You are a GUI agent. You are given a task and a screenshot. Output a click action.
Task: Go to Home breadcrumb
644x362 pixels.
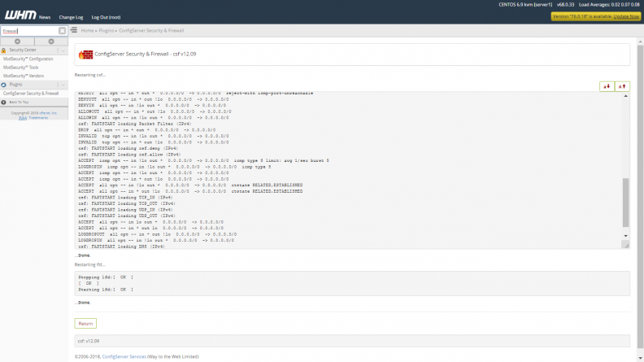[87, 30]
